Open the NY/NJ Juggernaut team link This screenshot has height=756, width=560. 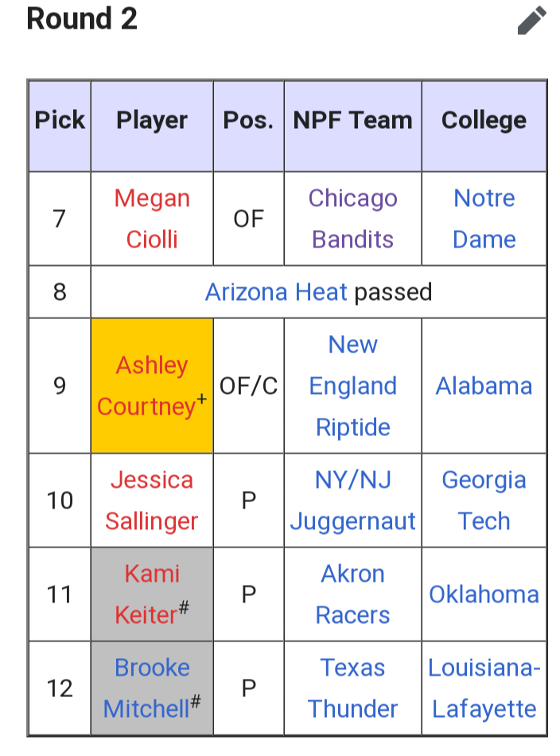352,501
